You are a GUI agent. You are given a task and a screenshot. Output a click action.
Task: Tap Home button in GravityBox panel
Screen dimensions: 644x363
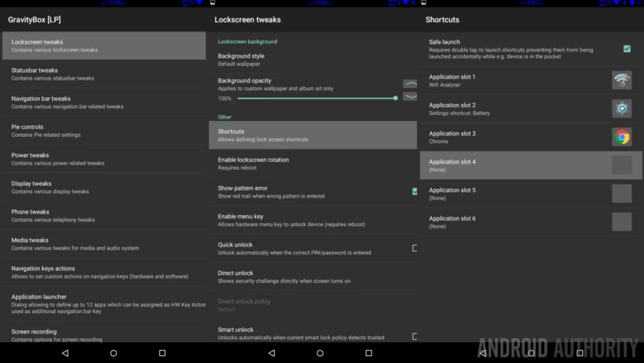tap(114, 353)
